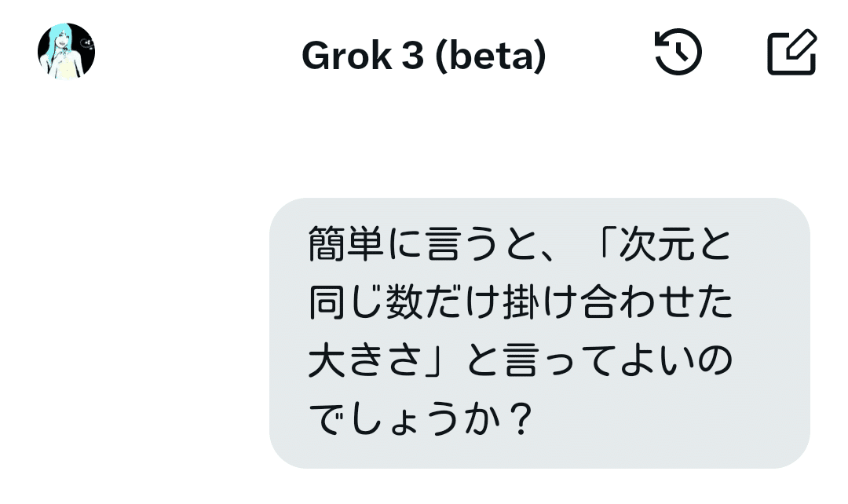Image resolution: width=848 pixels, height=504 pixels.
Task: Open model selector labeled Grok 3
Action: (423, 56)
